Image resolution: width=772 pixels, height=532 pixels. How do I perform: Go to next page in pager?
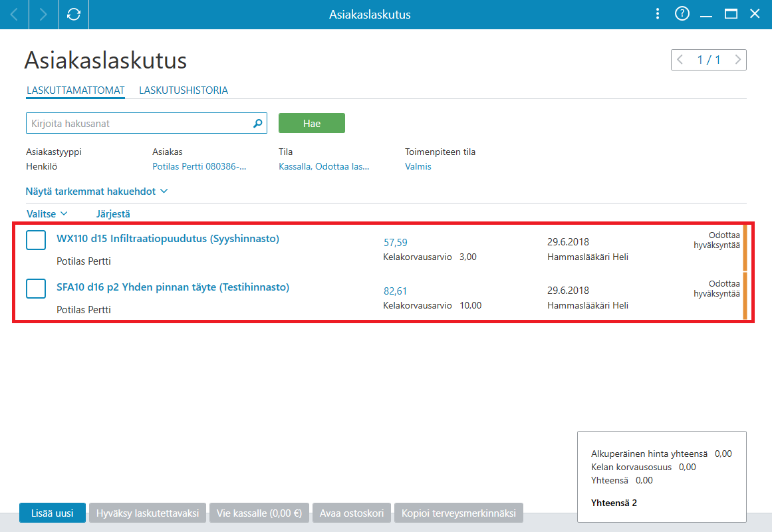click(737, 60)
